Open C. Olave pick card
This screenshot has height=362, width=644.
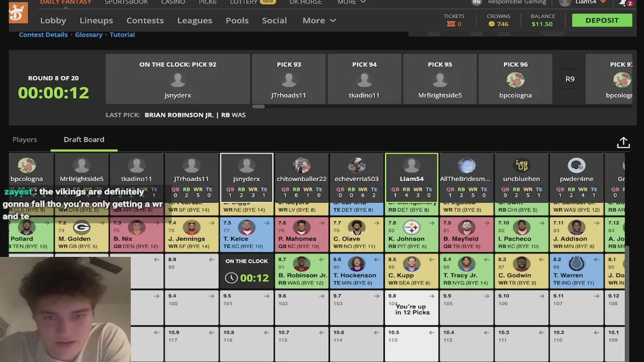coord(356,234)
